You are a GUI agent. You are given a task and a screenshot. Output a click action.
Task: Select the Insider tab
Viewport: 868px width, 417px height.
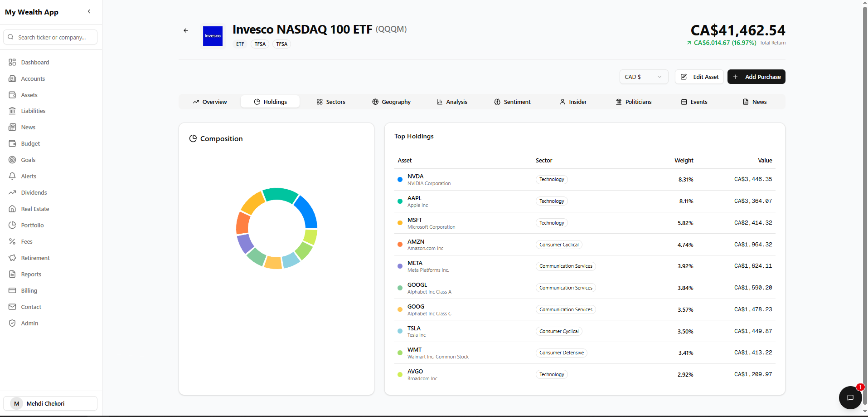pyautogui.click(x=573, y=102)
